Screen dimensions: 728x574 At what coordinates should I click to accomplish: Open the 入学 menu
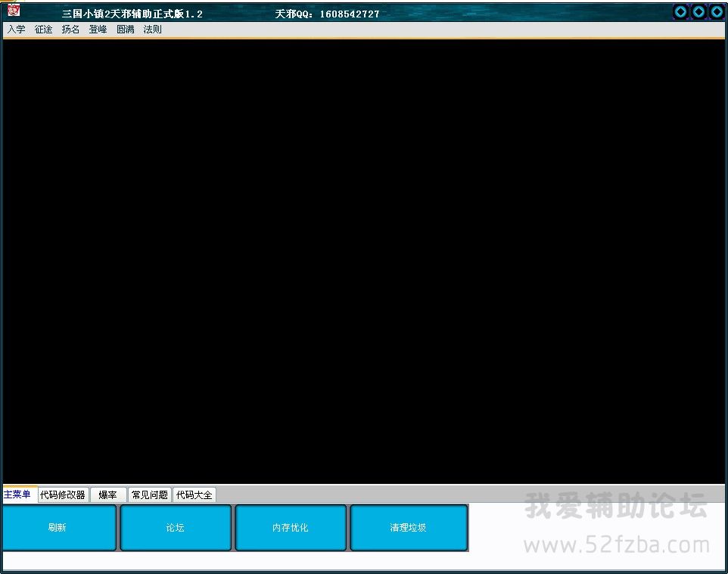click(16, 30)
